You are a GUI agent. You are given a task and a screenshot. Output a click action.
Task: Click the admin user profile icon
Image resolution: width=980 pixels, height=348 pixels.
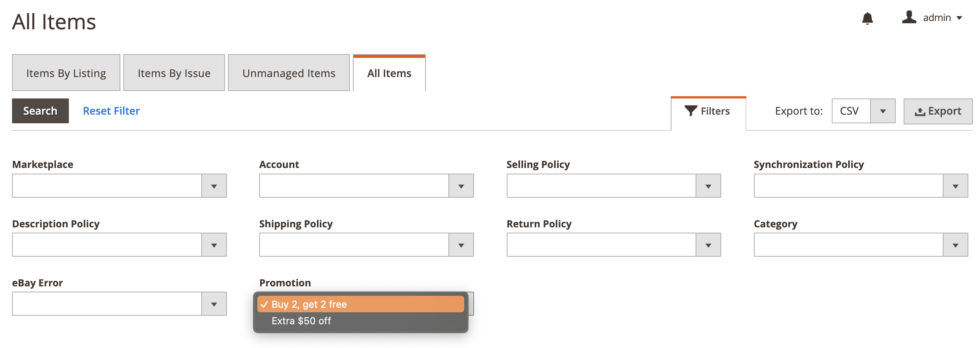909,18
